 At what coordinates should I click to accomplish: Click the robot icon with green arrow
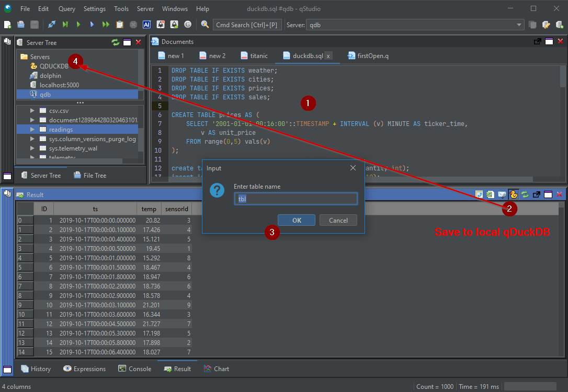174,25
